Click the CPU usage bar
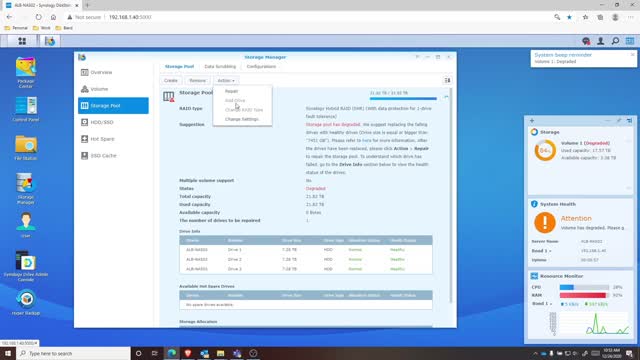This screenshot has height=360, width=640. click(584, 287)
